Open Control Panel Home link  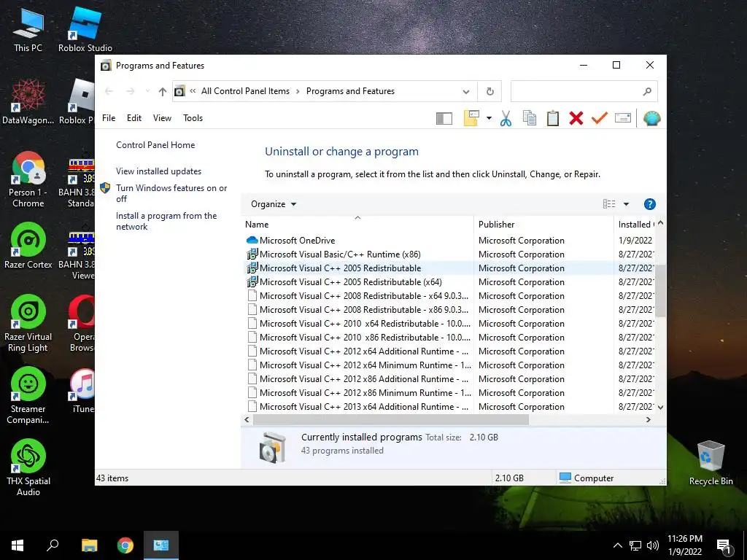[x=155, y=145]
